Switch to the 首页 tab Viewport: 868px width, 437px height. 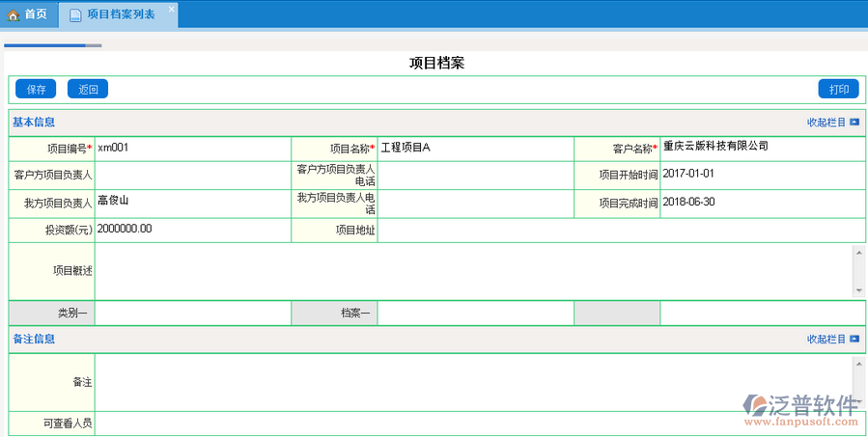point(28,14)
